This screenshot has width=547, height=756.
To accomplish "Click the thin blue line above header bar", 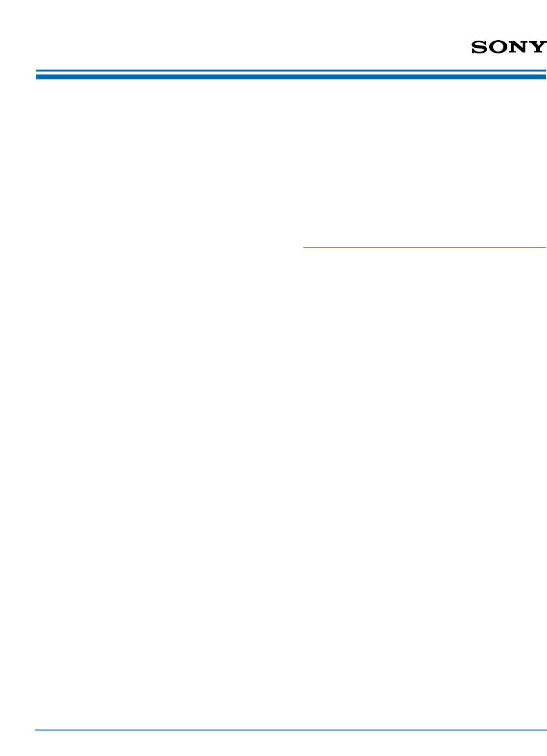I will pyautogui.click(x=291, y=71).
